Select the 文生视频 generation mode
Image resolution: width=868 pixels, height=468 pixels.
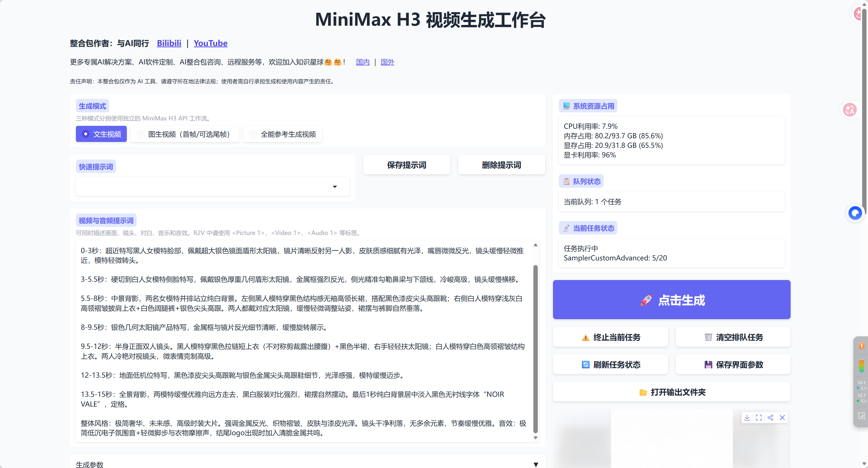pos(101,134)
